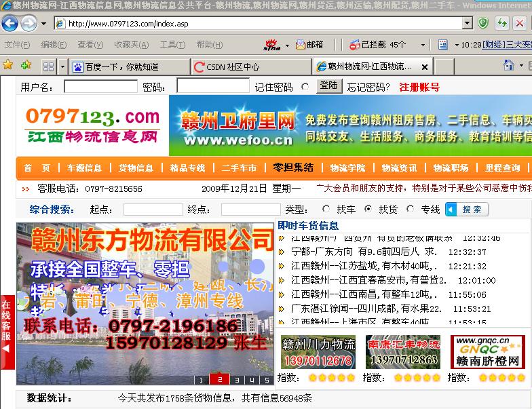
Task: Open 物流资讯 in the nav bar
Action: pos(399,168)
